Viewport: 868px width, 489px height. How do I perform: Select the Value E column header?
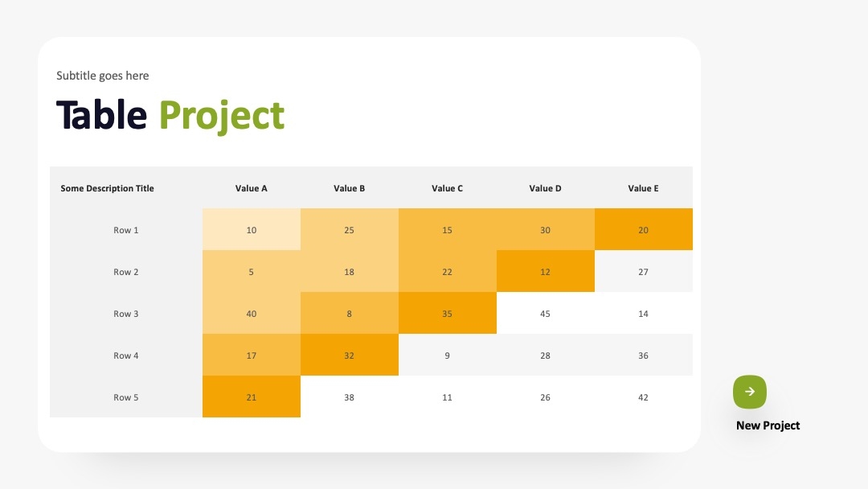(643, 188)
